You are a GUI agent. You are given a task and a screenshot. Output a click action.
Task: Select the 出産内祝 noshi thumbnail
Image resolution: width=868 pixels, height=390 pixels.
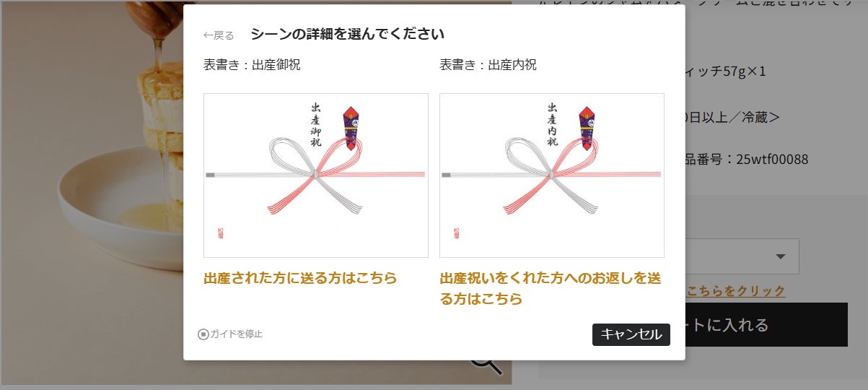pos(552,175)
